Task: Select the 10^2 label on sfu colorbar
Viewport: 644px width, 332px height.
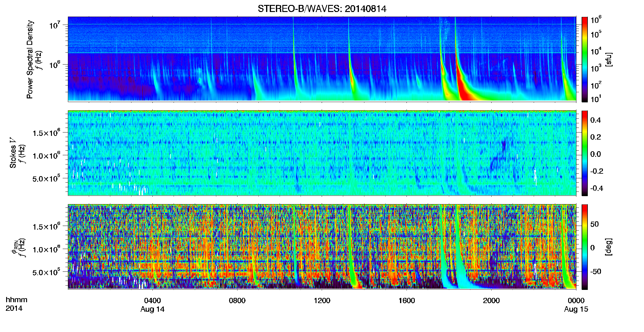Action: pyautogui.click(x=596, y=85)
